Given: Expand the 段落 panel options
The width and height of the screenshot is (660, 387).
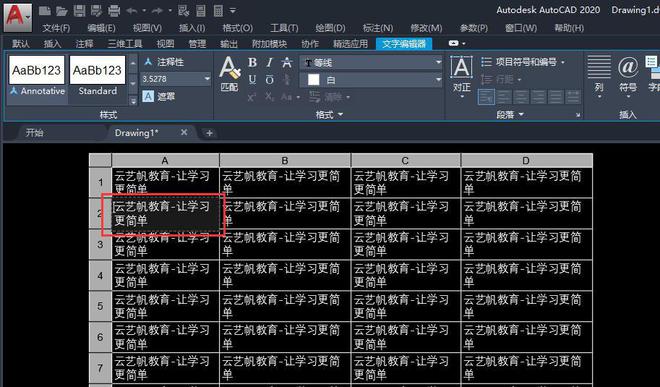Looking at the screenshot, I should coord(509,115).
